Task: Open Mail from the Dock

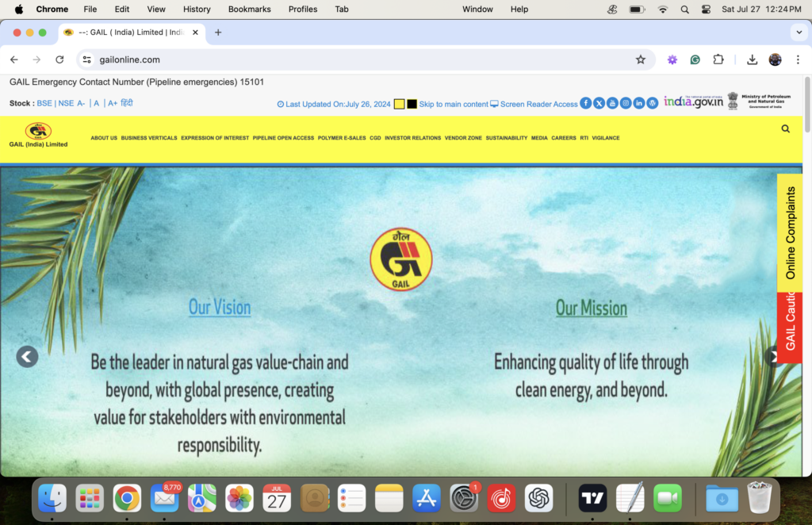Action: (164, 499)
